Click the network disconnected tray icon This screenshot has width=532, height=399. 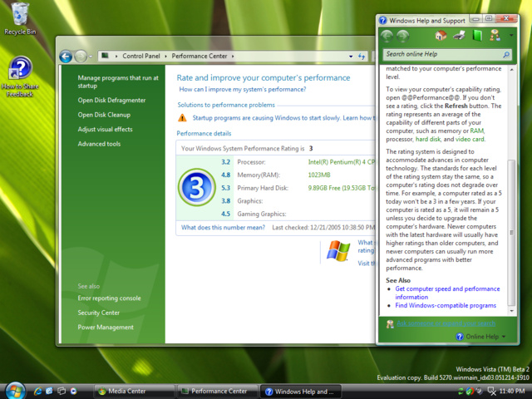click(x=491, y=392)
